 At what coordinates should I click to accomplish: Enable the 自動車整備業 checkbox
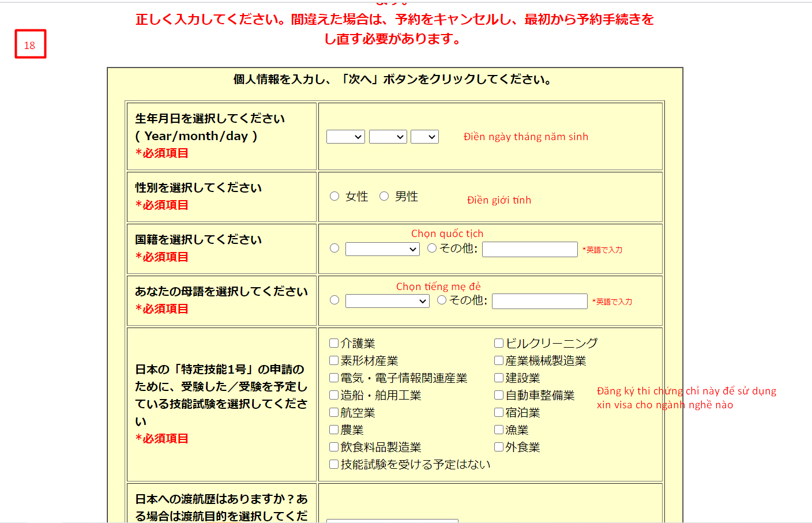(x=499, y=395)
